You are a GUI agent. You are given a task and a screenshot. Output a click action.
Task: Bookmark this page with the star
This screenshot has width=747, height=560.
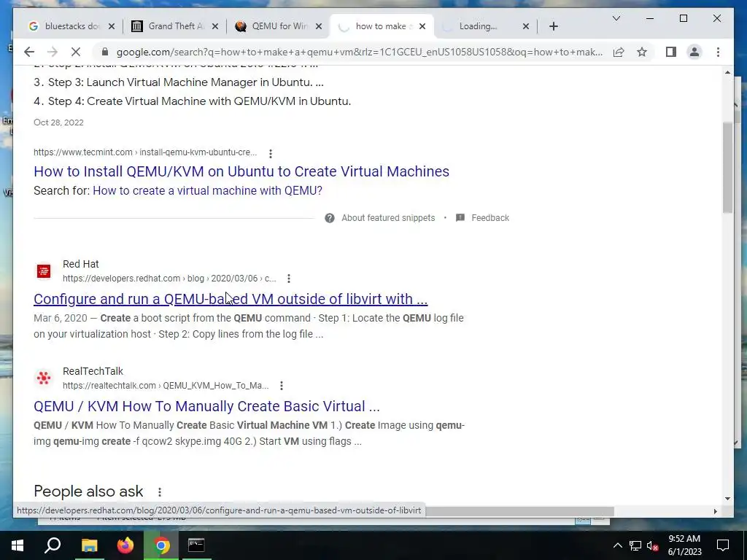pyautogui.click(x=642, y=52)
